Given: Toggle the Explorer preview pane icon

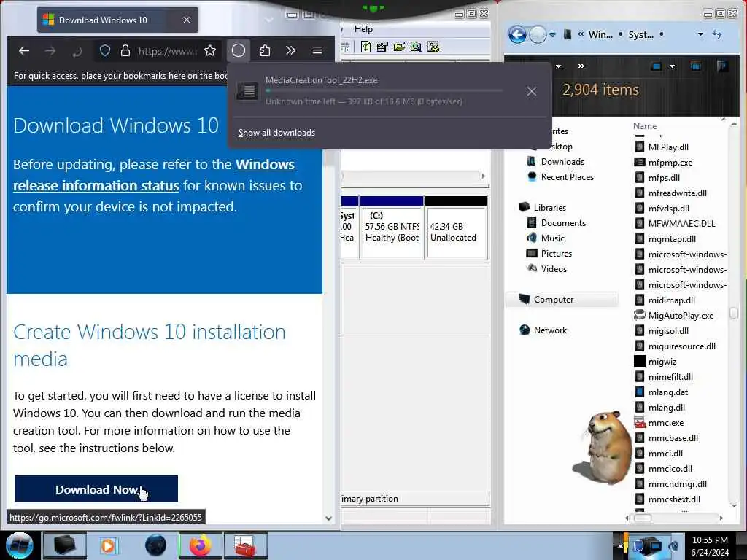Looking at the screenshot, I should [x=695, y=66].
